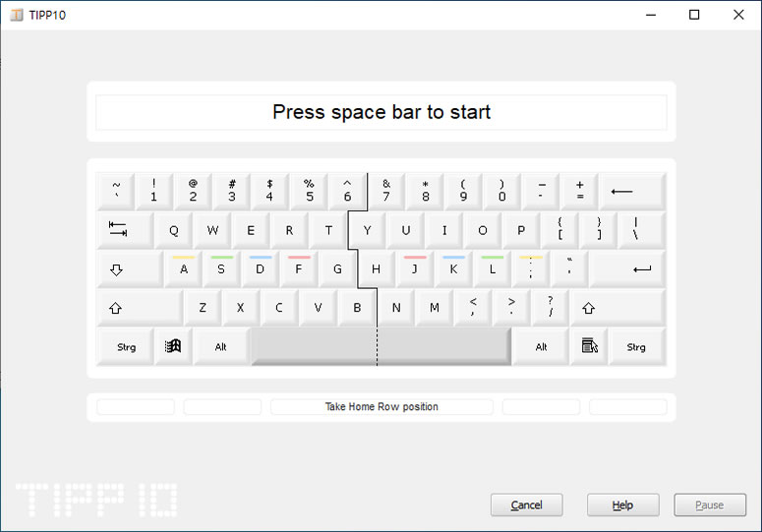Image resolution: width=762 pixels, height=532 pixels.
Task: Click the TIPP10 title bar app icon
Action: click(17, 15)
